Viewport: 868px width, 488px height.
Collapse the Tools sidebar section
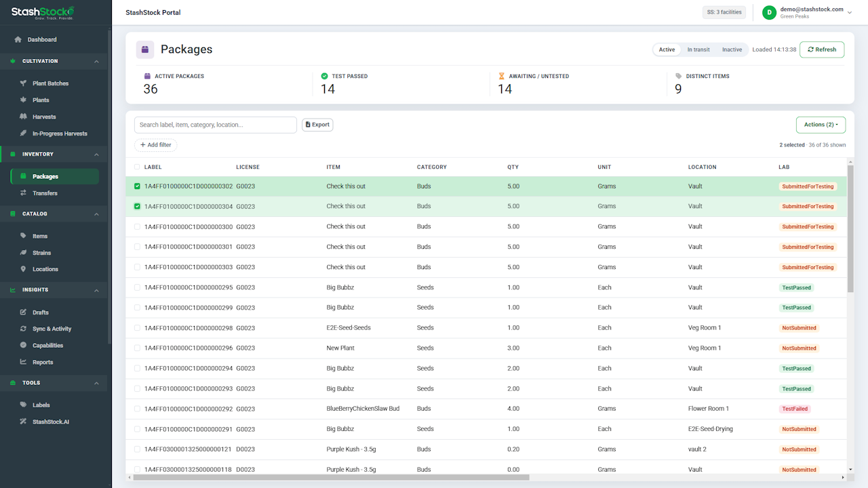tap(96, 383)
